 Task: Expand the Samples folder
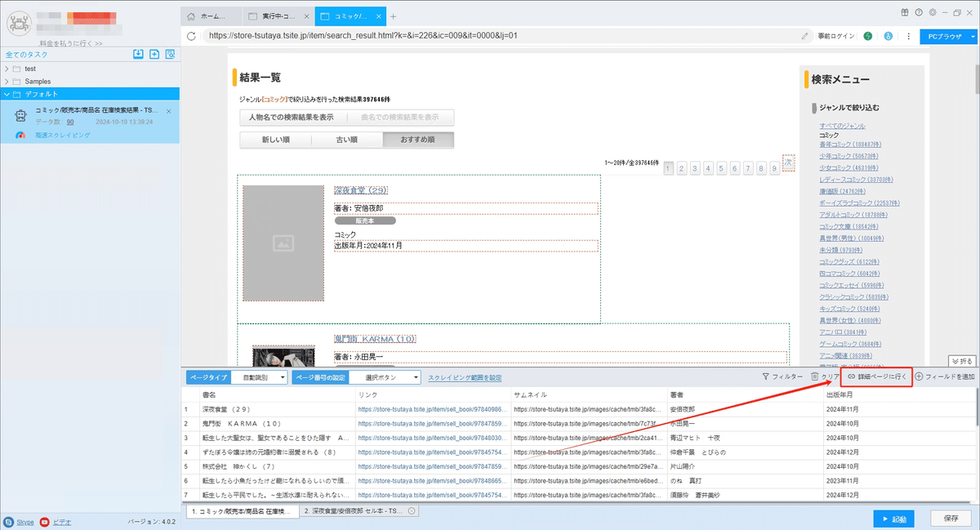pos(7,82)
